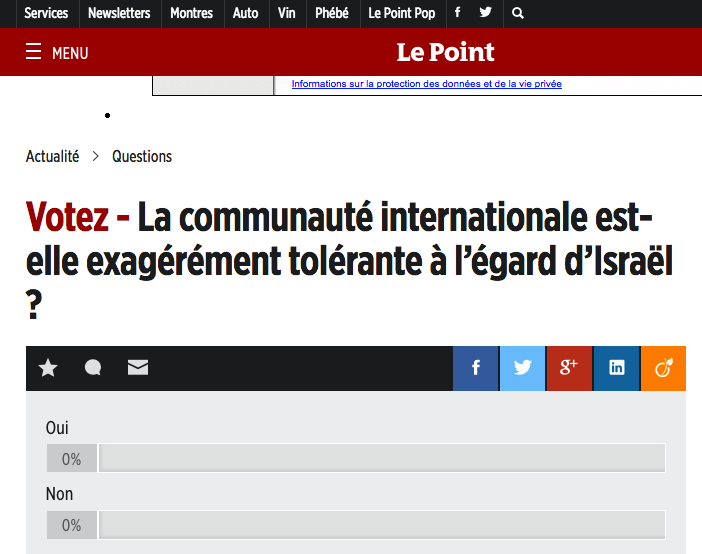The width and height of the screenshot is (702, 554).
Task: Share on Viadeo via the orange share button
Action: point(663,368)
